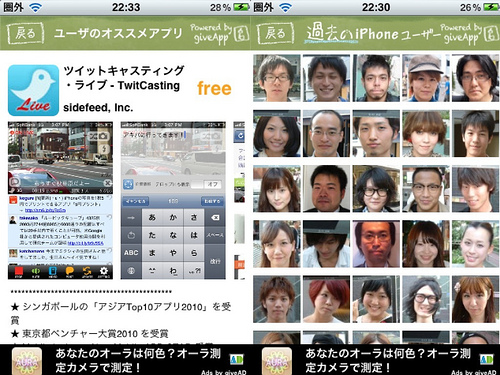Tap the 戻る back button on the left screen
This screenshot has width=500, height=375.
[x=25, y=33]
